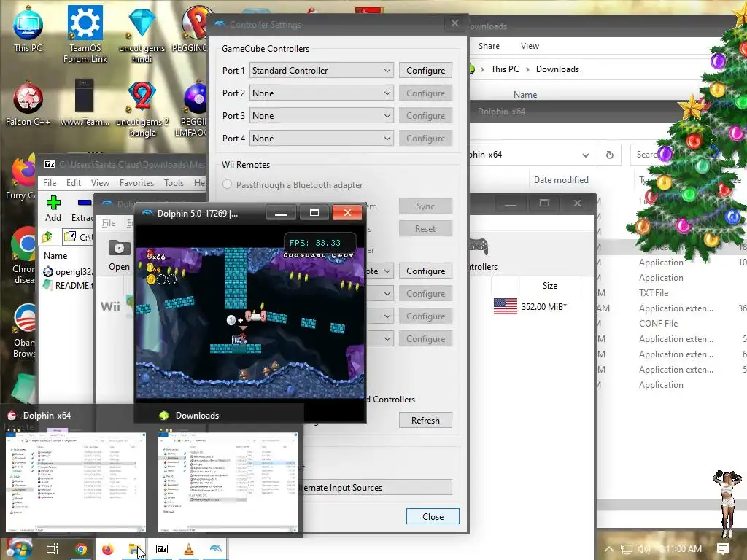Viewport: 747px width, 560px height.
Task: Click the Dolphin taskbar icon
Action: coord(215,549)
